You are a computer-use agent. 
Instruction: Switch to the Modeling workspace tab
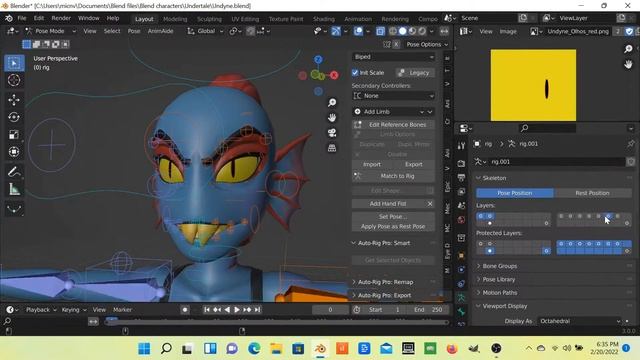(x=175, y=19)
